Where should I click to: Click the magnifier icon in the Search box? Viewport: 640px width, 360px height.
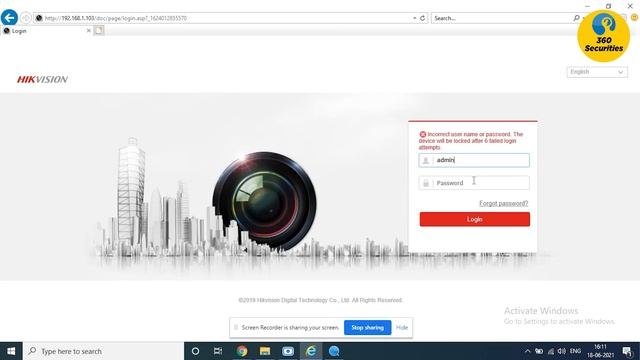tap(576, 18)
